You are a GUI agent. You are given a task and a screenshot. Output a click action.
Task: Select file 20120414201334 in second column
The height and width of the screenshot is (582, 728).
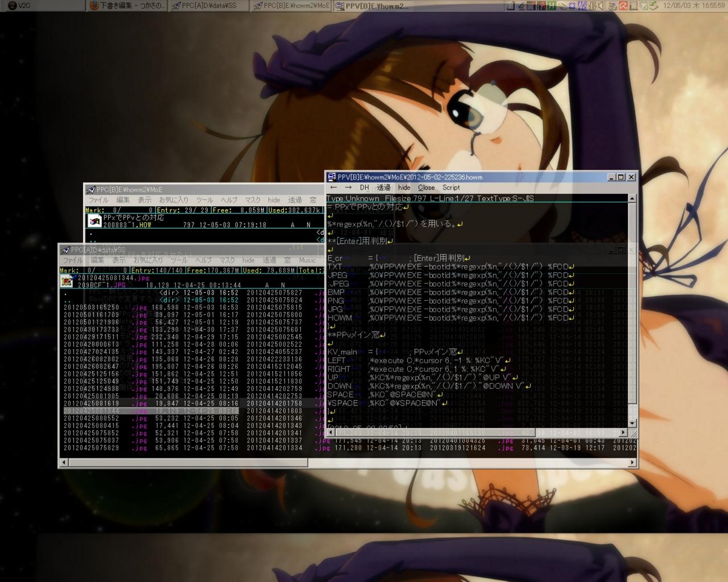tap(274, 448)
